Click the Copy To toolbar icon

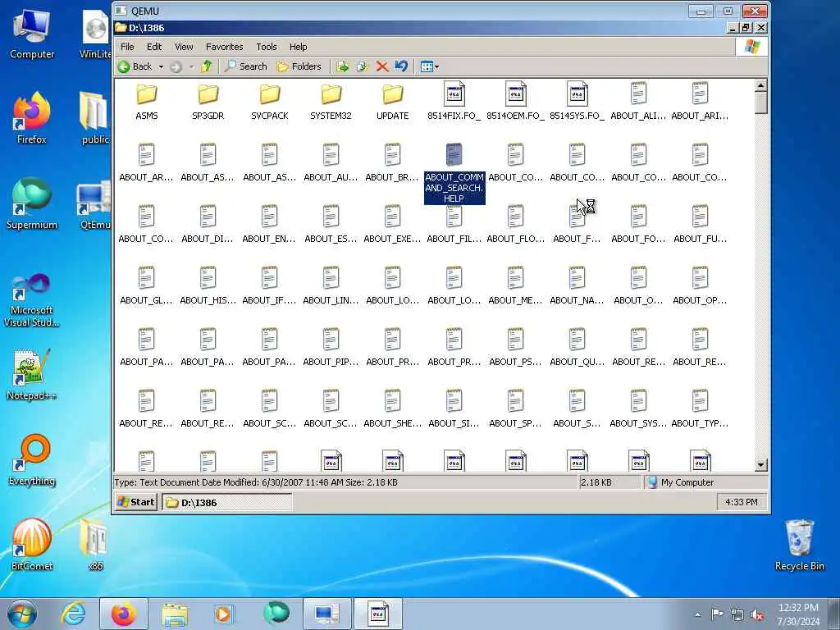click(x=362, y=66)
